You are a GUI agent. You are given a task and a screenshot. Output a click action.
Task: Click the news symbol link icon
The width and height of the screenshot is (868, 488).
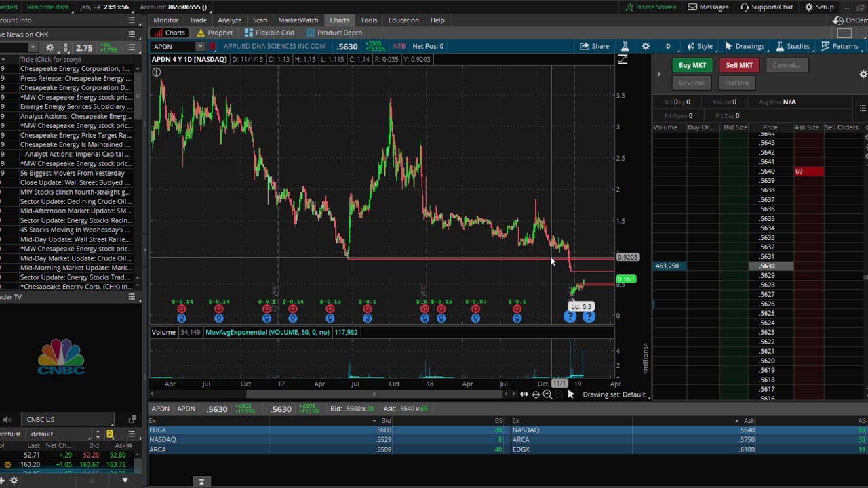point(66,47)
